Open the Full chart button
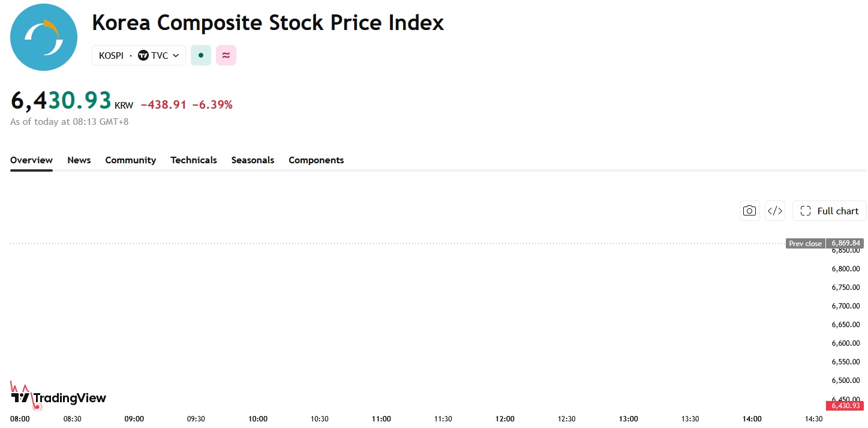Image resolution: width=868 pixels, height=428 pixels. coord(830,211)
